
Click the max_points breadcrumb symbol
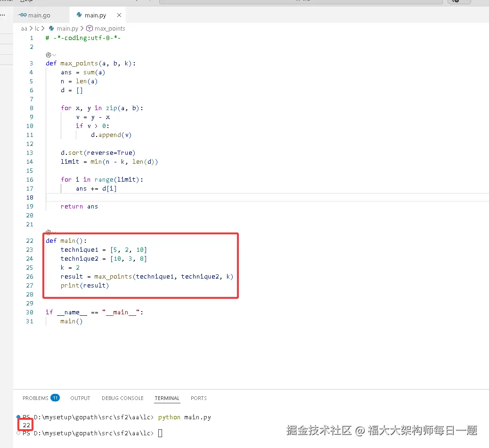point(110,29)
